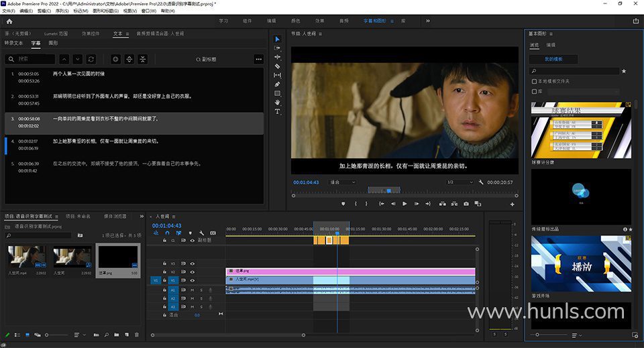Viewport: 644px width, 348px height.
Task: Toggle the subtitle track visibility eye
Action: pyautogui.click(x=193, y=241)
